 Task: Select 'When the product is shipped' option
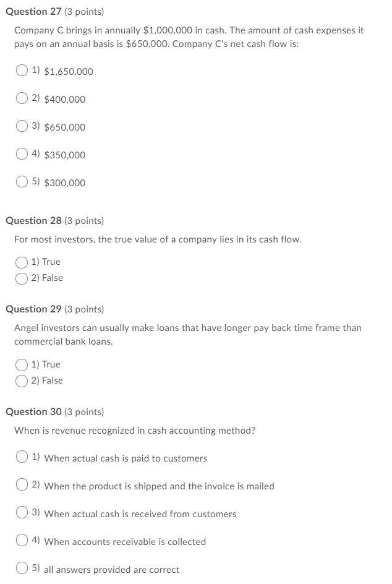point(20,486)
